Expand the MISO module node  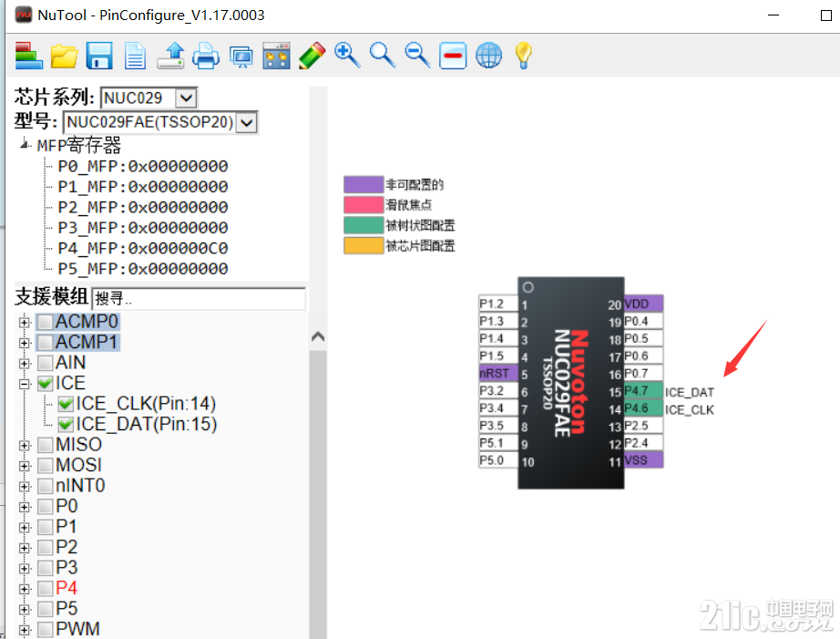[x=24, y=446]
